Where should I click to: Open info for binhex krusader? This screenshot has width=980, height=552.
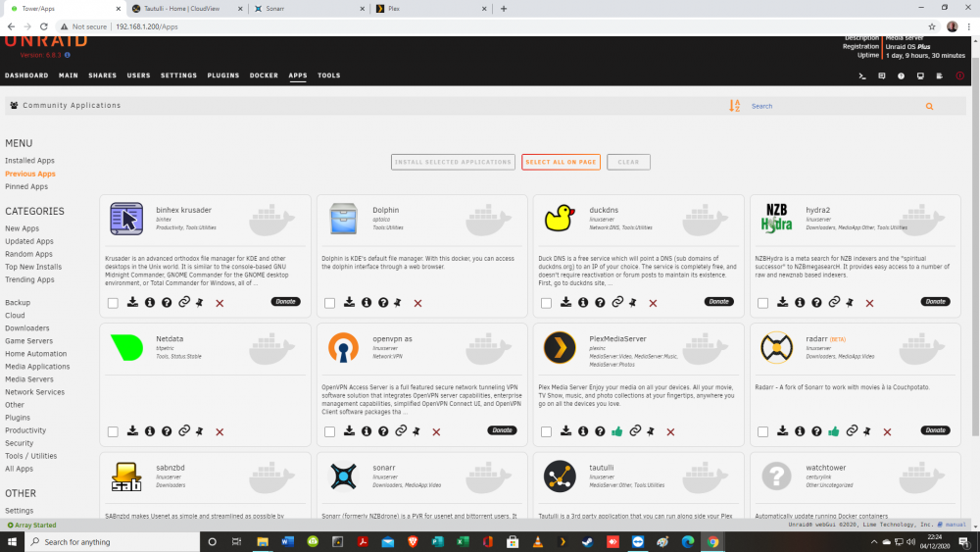(x=150, y=303)
